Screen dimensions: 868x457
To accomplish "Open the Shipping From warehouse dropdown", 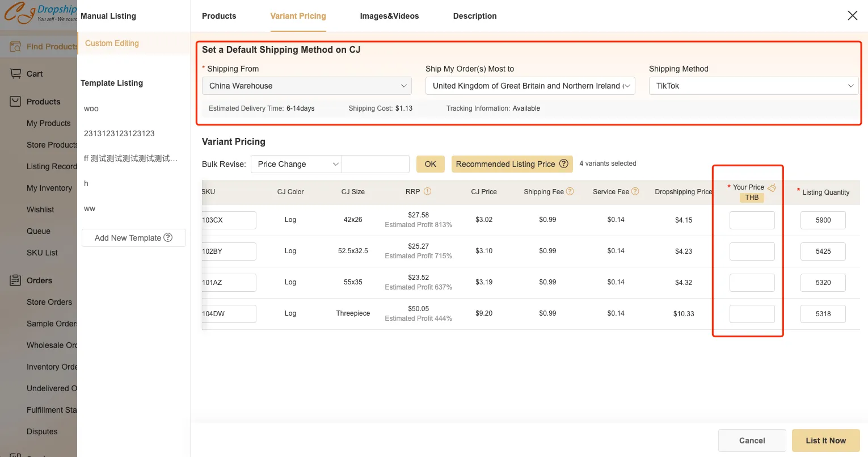I will pos(306,86).
